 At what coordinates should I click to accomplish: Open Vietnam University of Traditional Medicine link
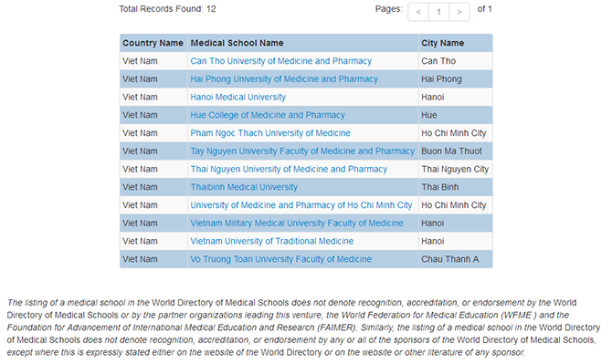[272, 241]
